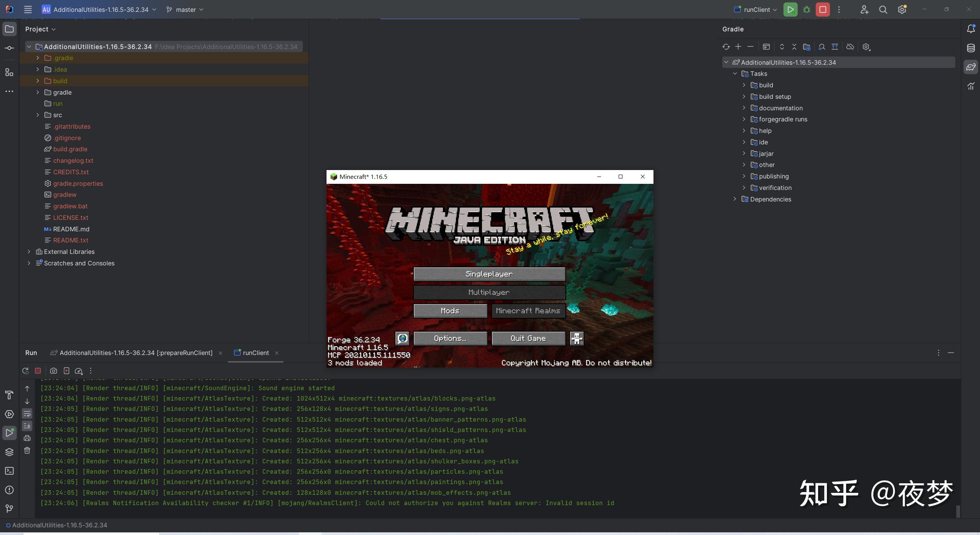Switch to the runClient console tab
The width and height of the screenshot is (980, 535).
(x=256, y=353)
